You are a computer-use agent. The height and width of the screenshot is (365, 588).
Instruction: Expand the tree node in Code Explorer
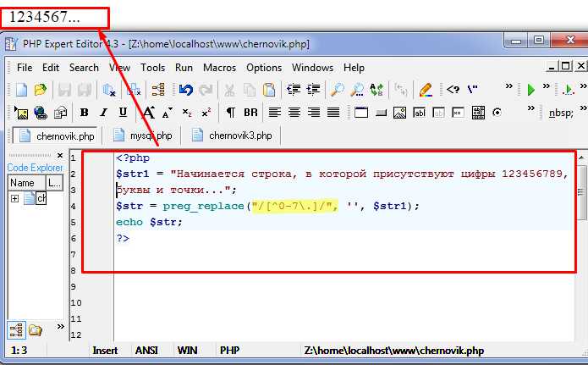point(14,198)
